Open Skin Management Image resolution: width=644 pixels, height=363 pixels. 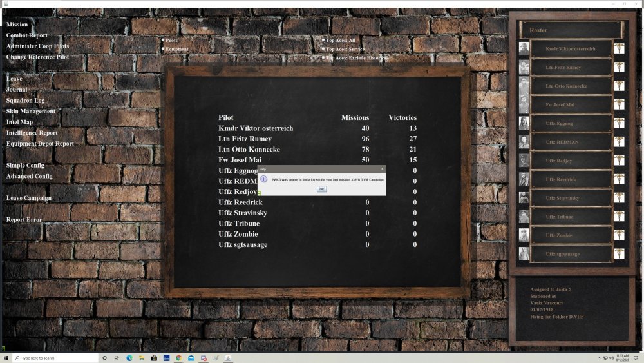click(30, 111)
